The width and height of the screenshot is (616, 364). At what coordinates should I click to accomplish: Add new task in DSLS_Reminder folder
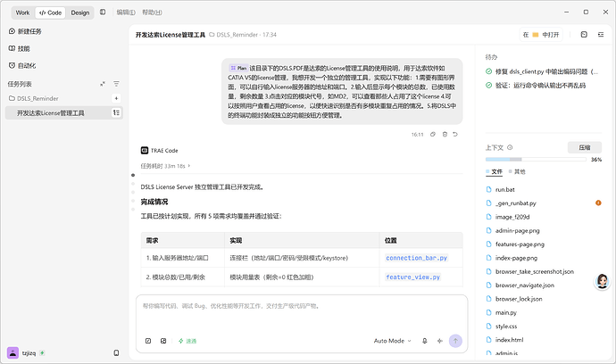(x=116, y=98)
